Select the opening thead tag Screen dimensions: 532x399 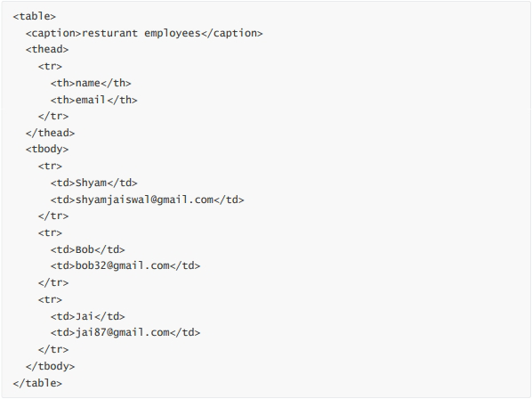[47, 49]
